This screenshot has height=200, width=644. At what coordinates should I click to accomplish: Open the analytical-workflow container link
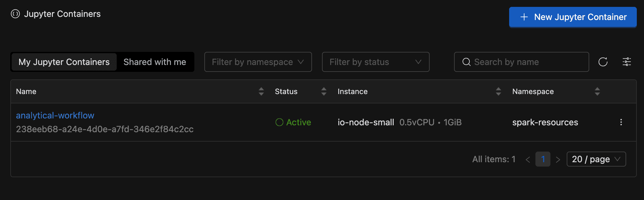[x=55, y=116]
